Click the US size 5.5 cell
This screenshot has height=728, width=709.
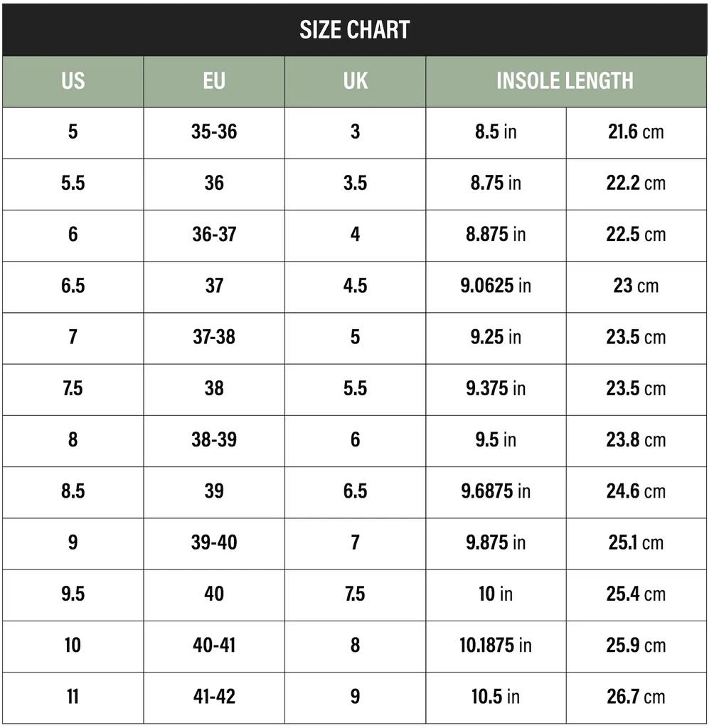click(x=73, y=183)
